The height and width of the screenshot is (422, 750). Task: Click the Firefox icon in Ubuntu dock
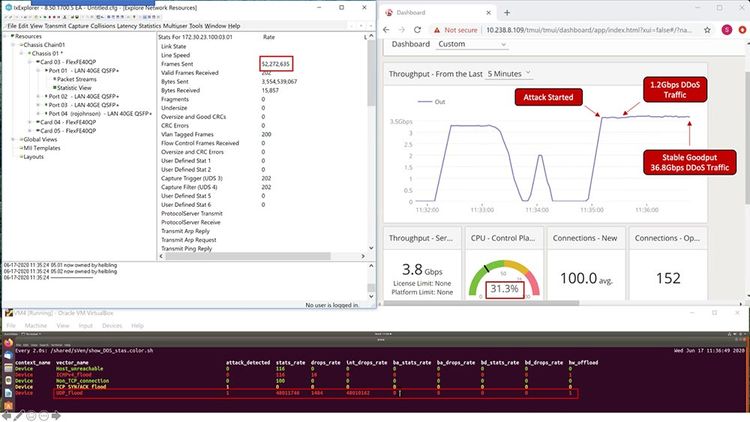[8, 343]
